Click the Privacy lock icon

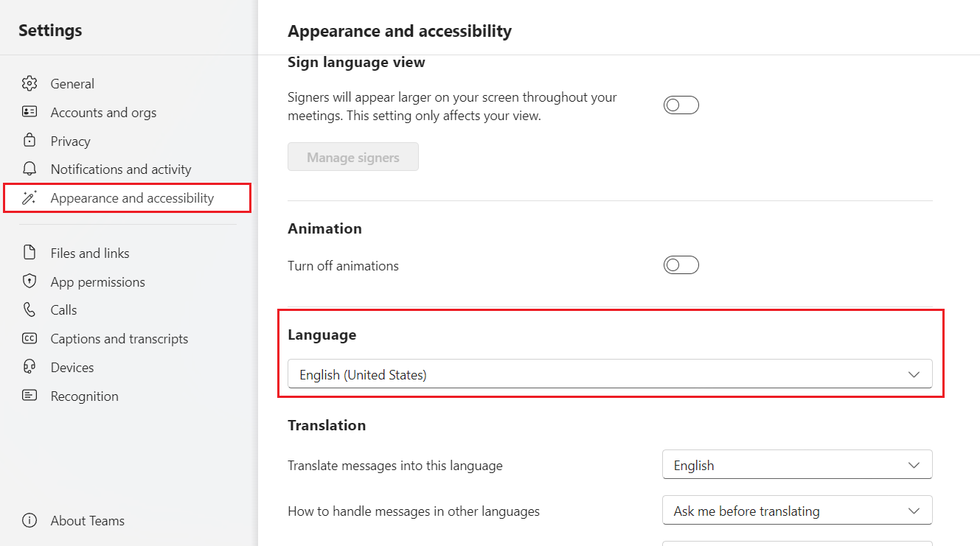point(29,141)
